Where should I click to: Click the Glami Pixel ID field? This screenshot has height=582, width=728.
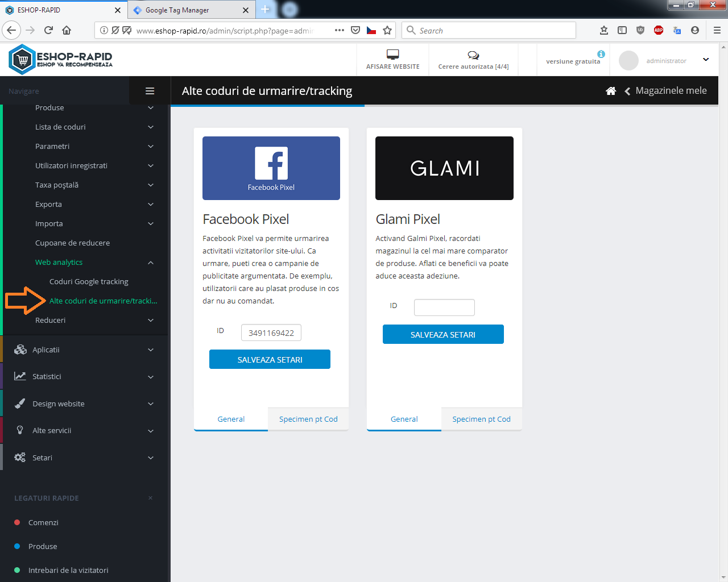444,307
